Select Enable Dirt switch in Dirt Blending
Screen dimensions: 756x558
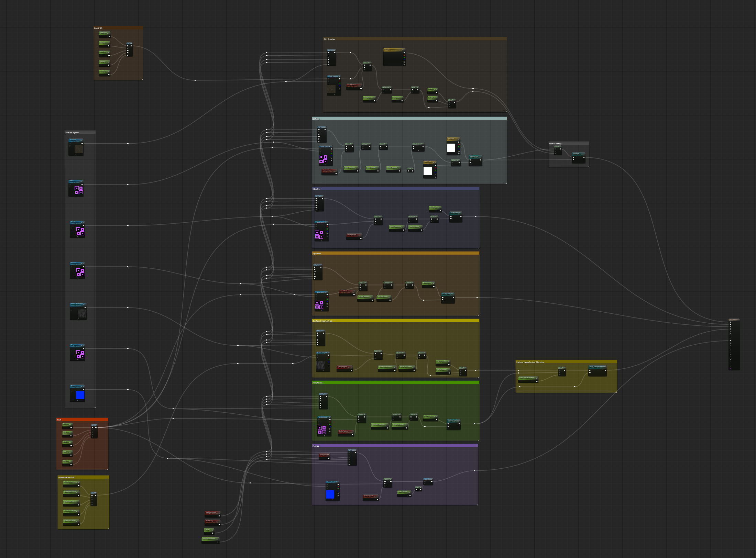point(578,154)
